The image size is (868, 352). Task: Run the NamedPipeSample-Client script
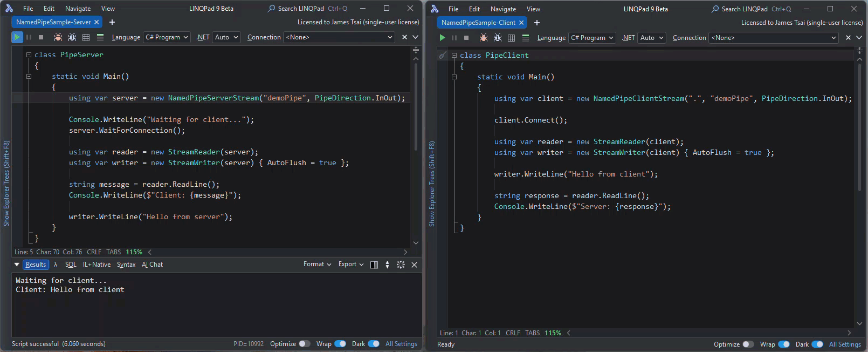click(442, 38)
